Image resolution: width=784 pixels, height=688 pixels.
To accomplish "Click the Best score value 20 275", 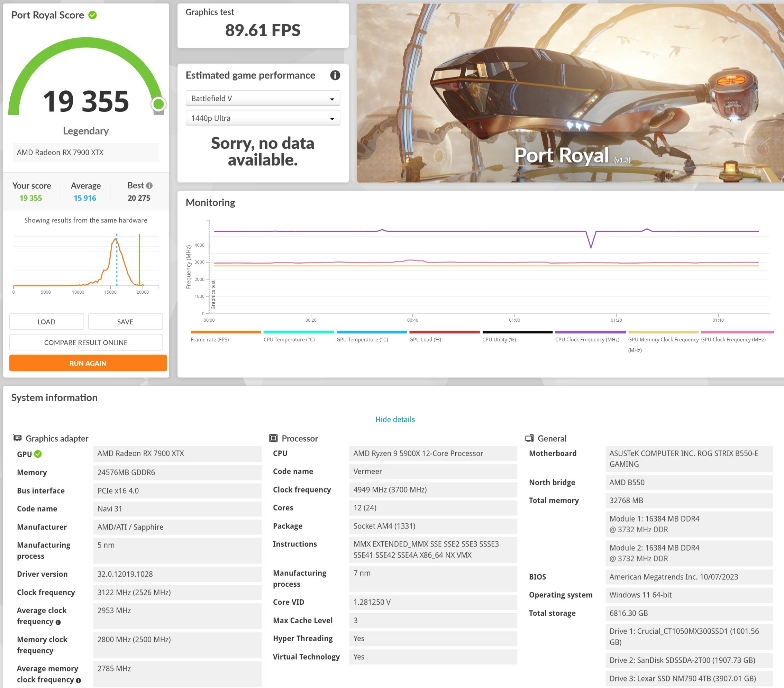I will [139, 198].
